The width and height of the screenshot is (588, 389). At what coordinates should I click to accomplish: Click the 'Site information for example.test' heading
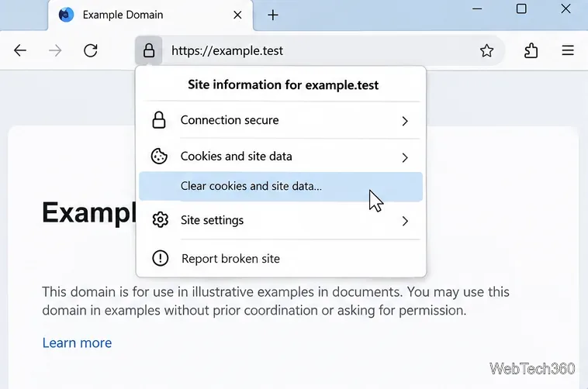click(283, 84)
